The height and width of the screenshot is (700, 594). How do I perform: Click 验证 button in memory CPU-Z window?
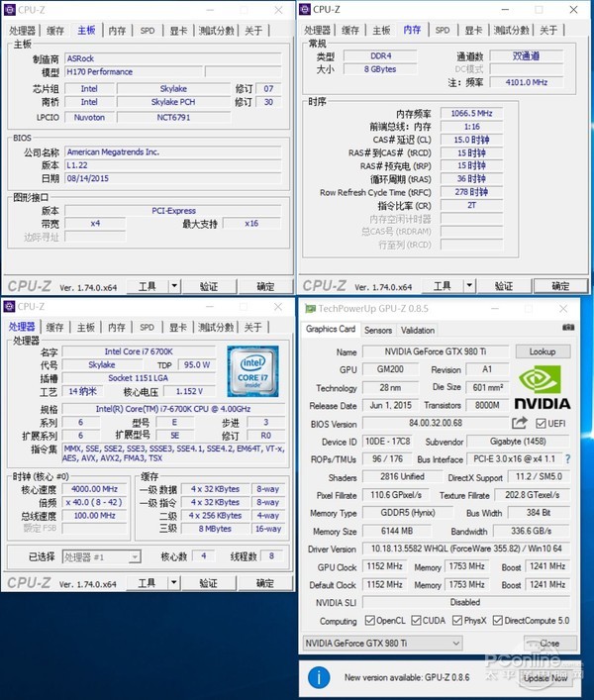point(504,286)
